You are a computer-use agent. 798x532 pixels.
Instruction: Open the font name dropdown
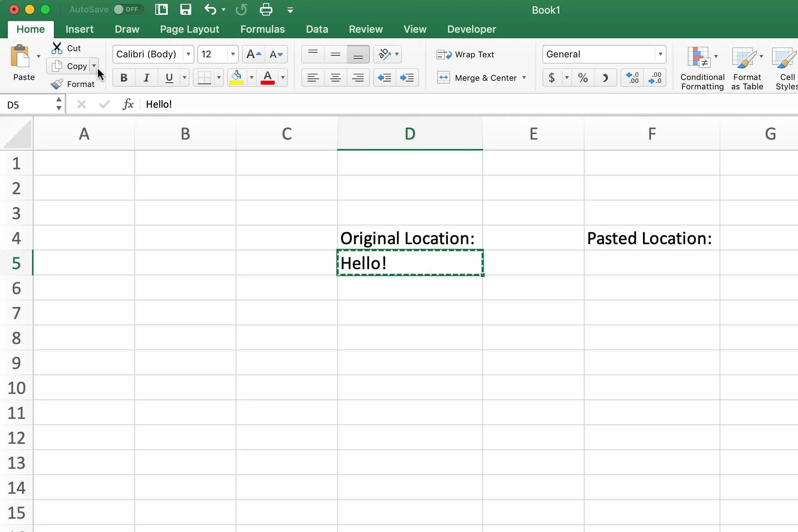188,54
